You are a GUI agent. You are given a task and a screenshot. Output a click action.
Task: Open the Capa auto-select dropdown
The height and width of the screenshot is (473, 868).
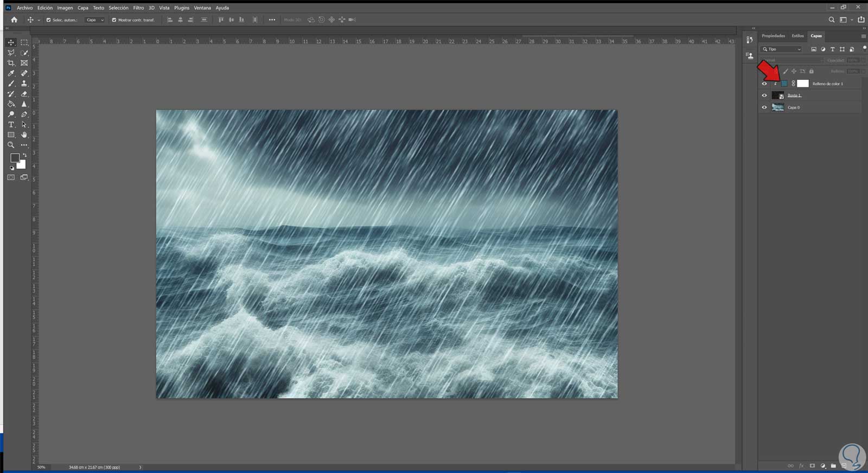[x=95, y=20]
